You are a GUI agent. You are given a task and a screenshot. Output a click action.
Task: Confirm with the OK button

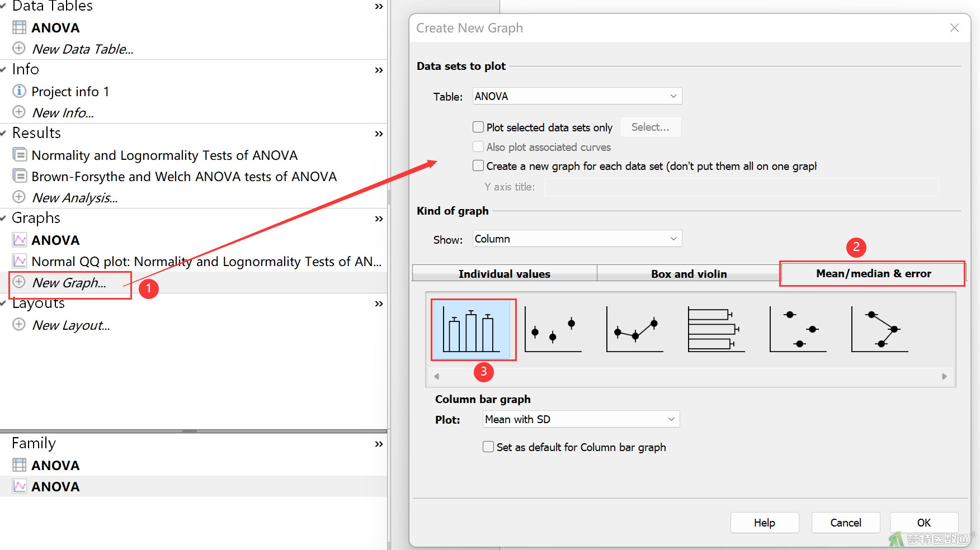[x=924, y=523]
